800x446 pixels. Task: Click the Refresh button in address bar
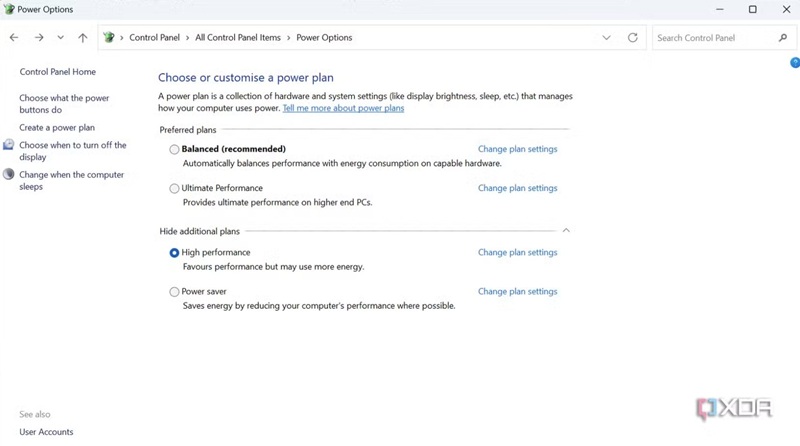click(x=632, y=38)
